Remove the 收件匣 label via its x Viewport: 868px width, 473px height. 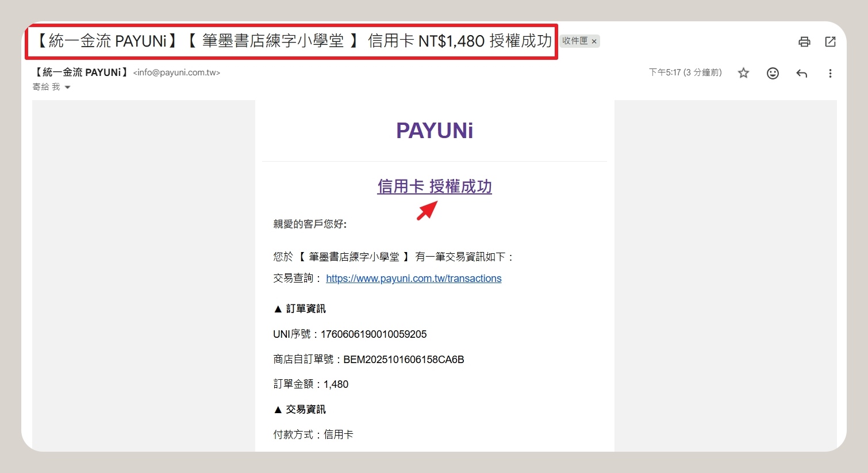pyautogui.click(x=594, y=41)
